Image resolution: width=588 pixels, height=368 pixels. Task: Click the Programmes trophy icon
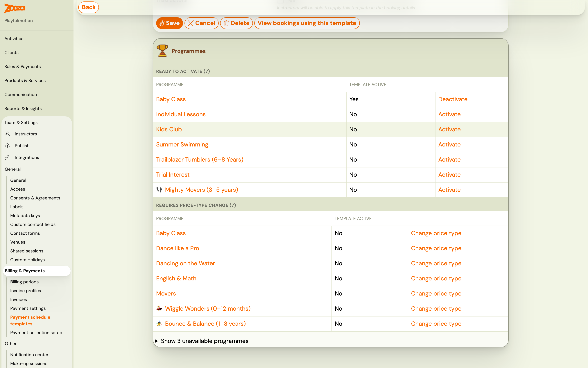pos(162,51)
